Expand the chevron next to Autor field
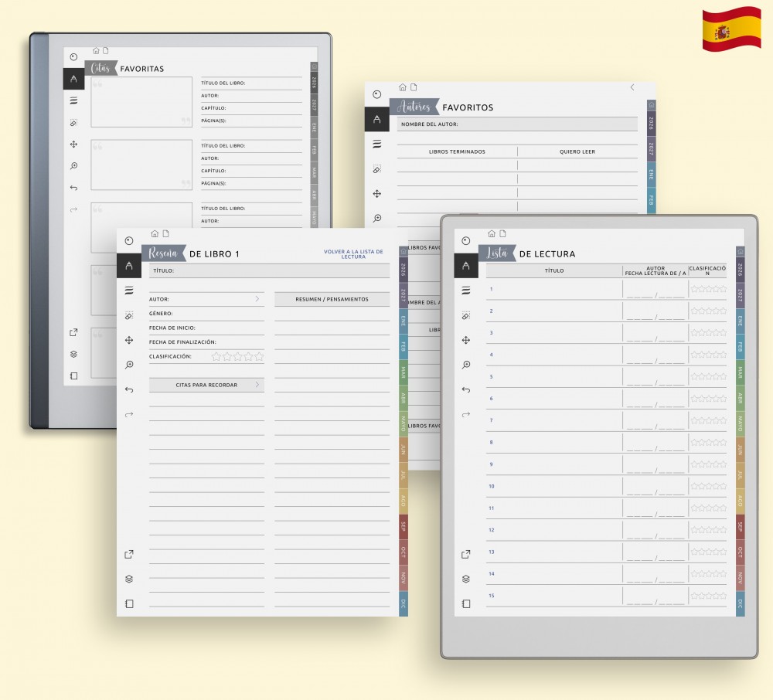The width and height of the screenshot is (773, 700). point(257,298)
